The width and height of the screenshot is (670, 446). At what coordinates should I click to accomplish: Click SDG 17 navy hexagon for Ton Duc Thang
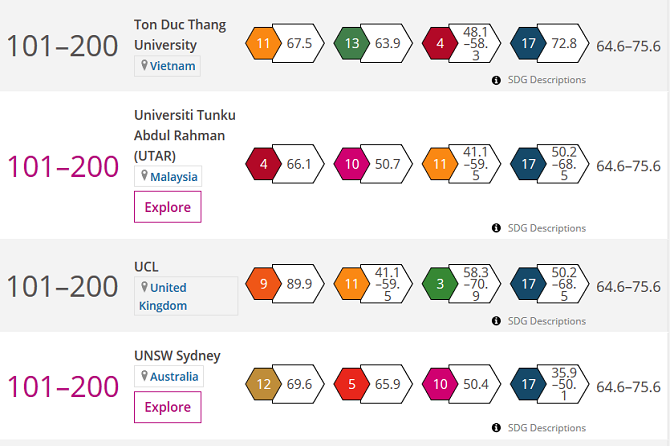click(528, 43)
